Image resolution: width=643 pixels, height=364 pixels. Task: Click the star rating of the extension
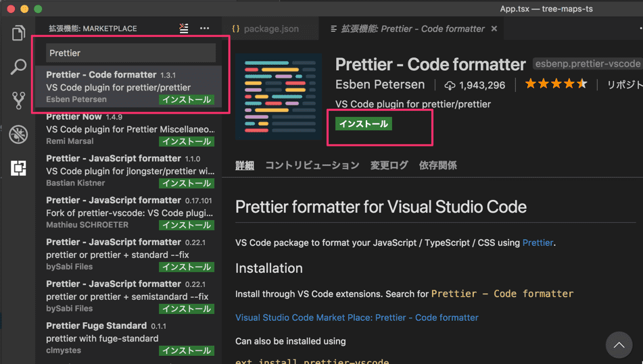point(556,84)
